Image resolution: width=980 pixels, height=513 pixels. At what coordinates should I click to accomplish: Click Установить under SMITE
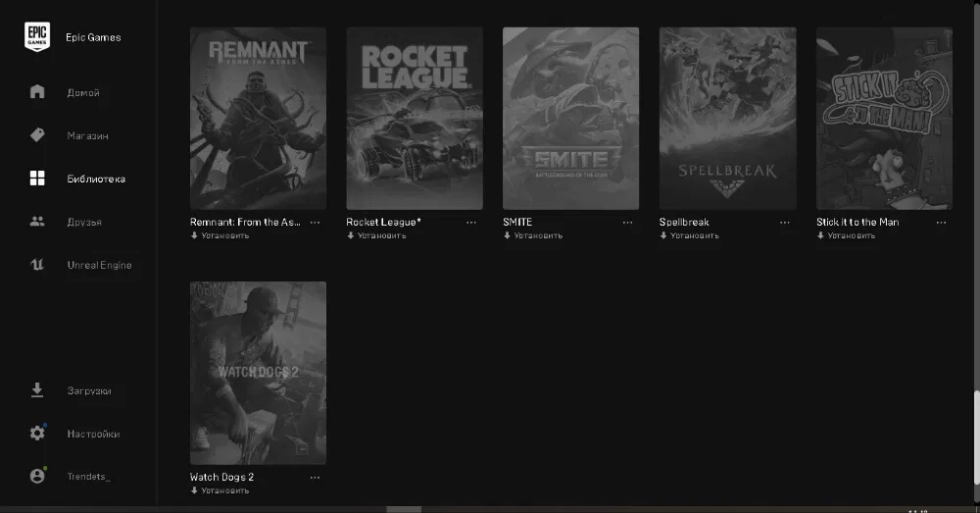click(538, 235)
